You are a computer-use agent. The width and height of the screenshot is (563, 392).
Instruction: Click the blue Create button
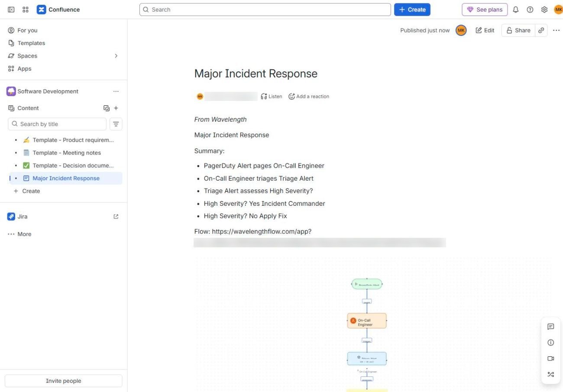pos(412,10)
